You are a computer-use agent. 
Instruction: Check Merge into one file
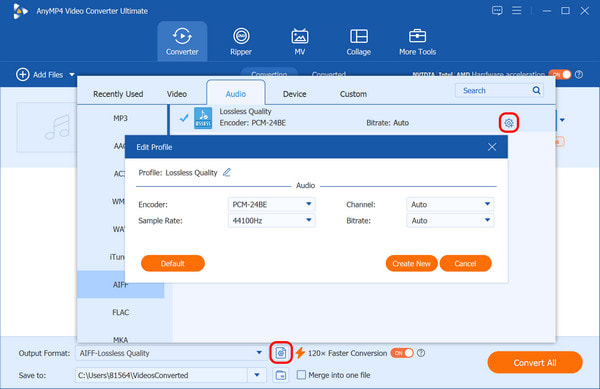click(x=302, y=375)
